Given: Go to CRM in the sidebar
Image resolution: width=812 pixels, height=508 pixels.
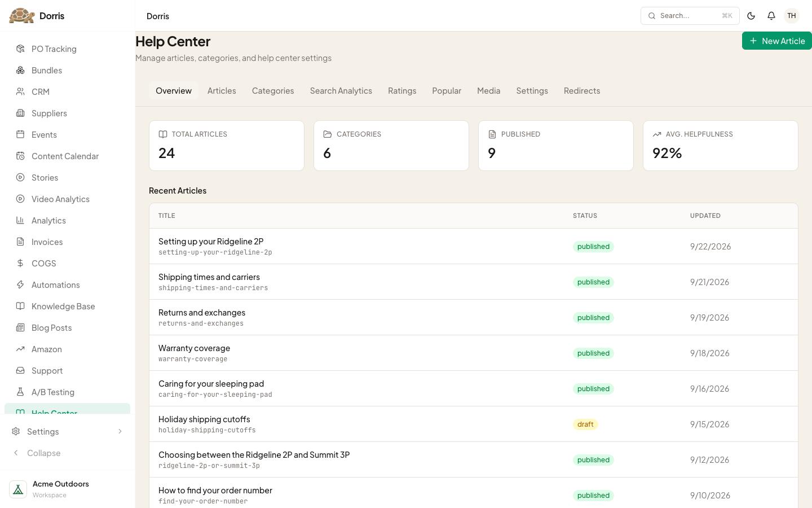Looking at the screenshot, I should [x=67, y=91].
